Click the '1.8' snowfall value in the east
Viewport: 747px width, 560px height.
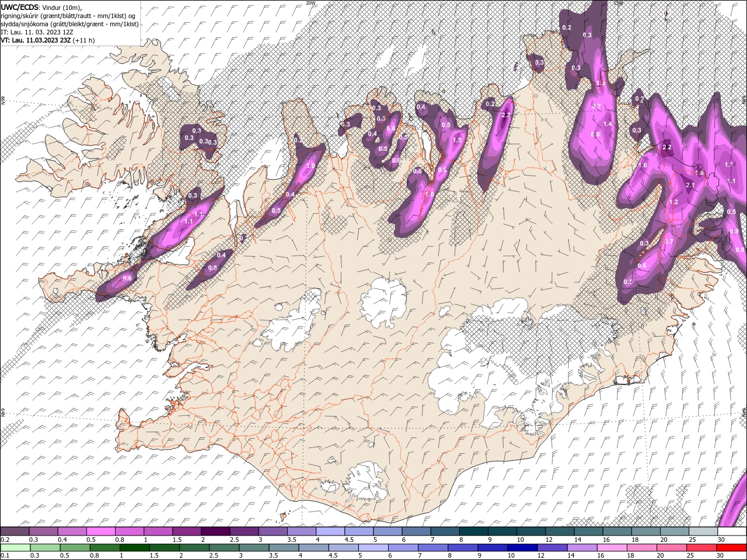[x=700, y=173]
